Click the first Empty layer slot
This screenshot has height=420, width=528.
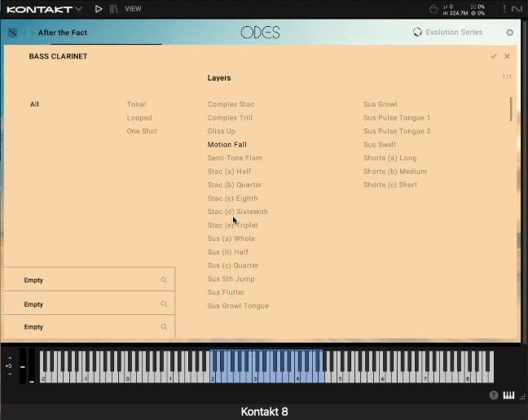pos(90,280)
